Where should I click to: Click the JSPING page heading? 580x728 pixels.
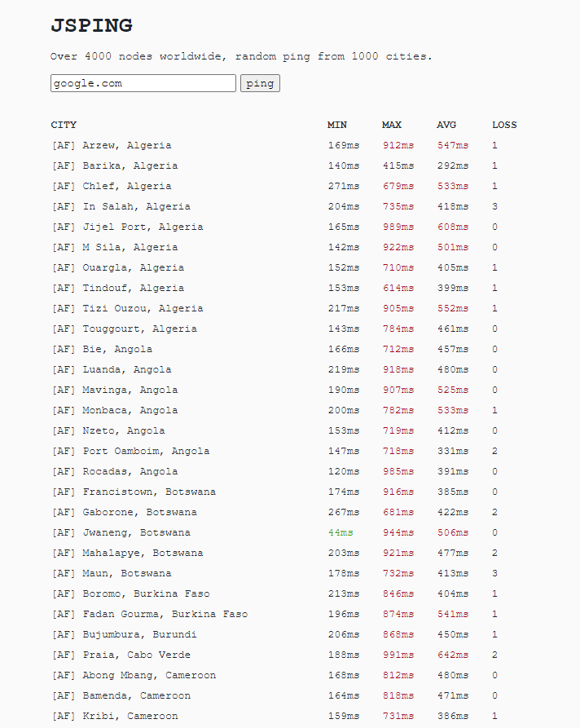pos(91,26)
